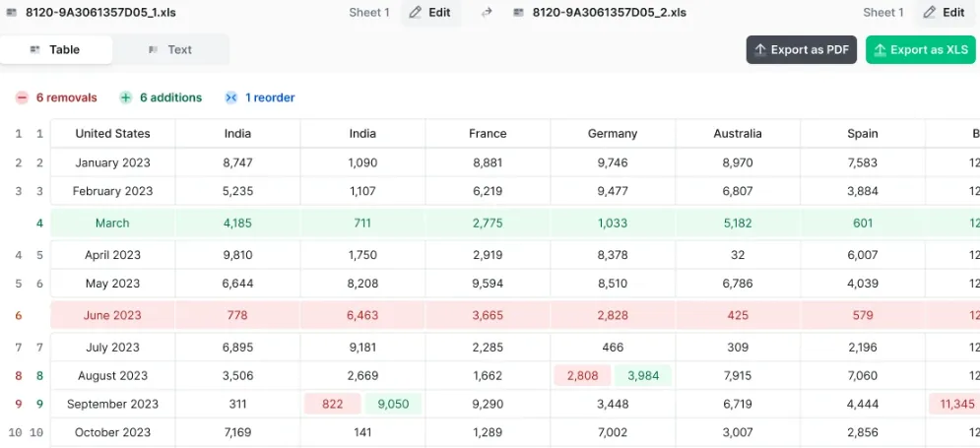Click the pencil icon on left Edit

(415, 13)
